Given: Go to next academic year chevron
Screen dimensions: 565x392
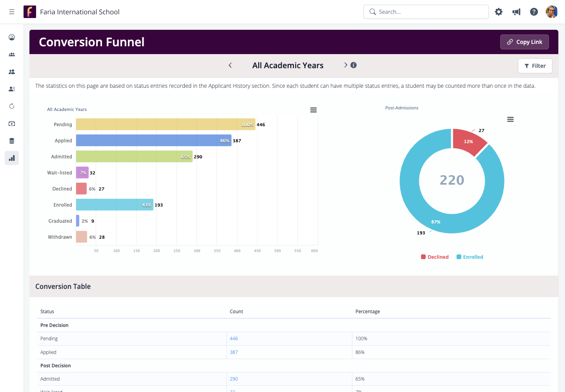Looking at the screenshot, I should (345, 65).
